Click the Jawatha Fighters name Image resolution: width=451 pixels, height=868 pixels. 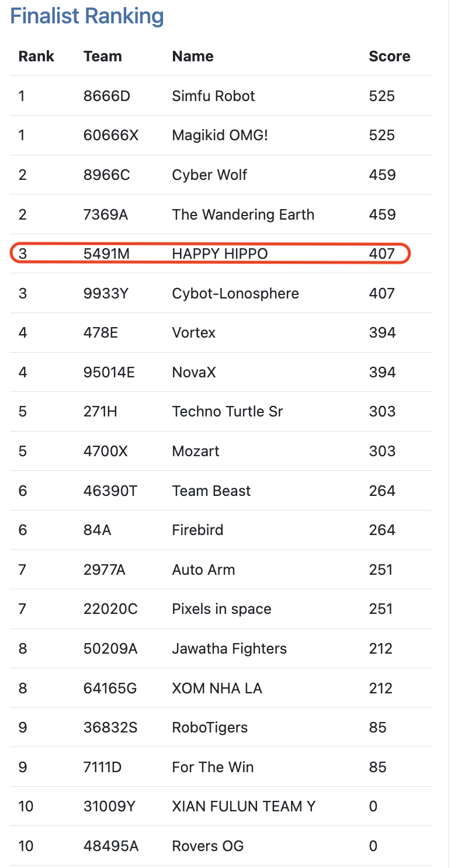point(229,649)
